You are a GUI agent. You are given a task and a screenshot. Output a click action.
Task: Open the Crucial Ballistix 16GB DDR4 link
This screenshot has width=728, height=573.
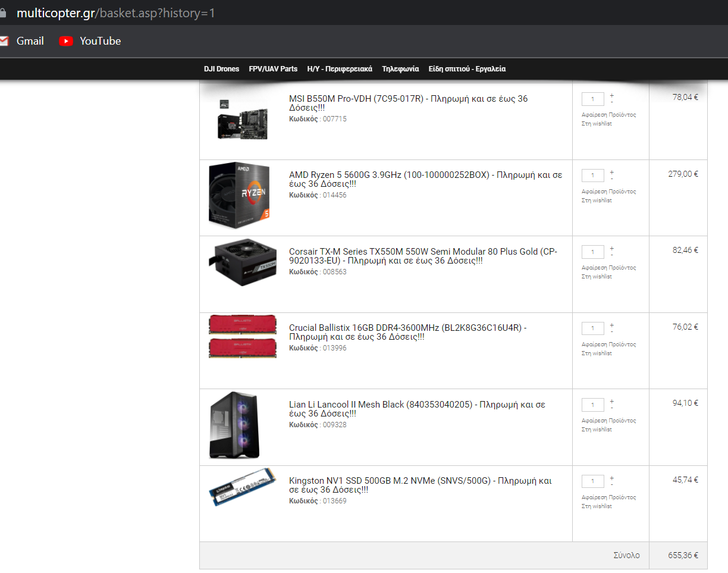pyautogui.click(x=407, y=332)
